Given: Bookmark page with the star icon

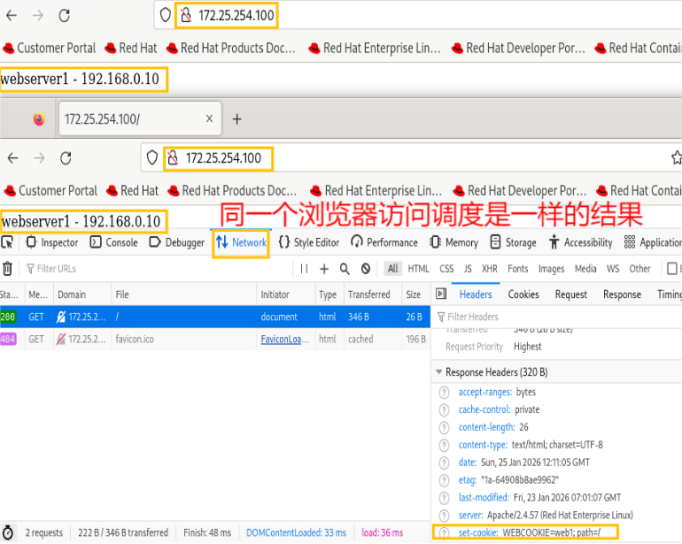Looking at the screenshot, I should (x=676, y=158).
